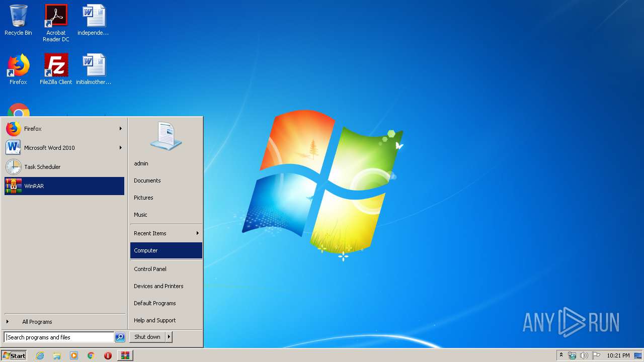The height and width of the screenshot is (362, 644).
Task: Click the Task Scheduler clock icon
Action: coord(14,167)
